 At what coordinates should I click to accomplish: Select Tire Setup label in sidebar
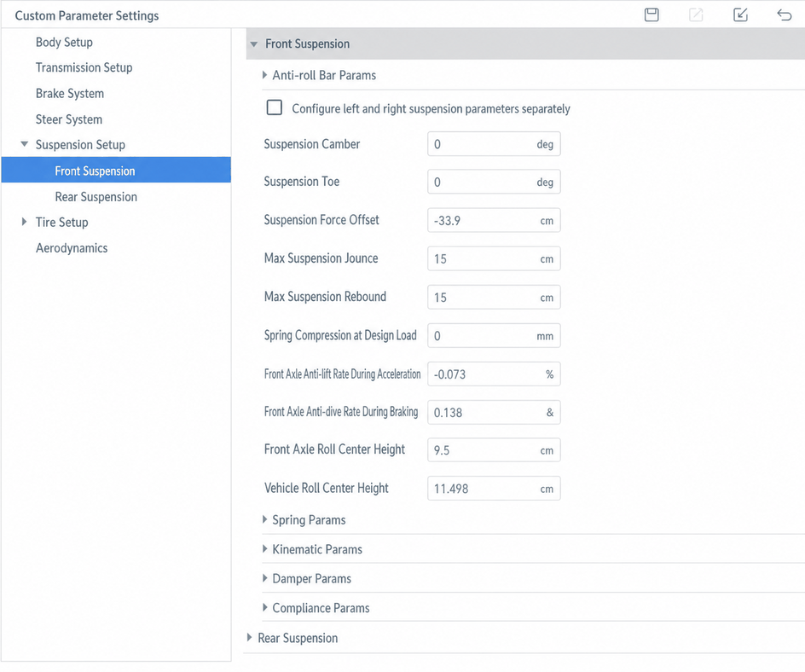point(61,223)
